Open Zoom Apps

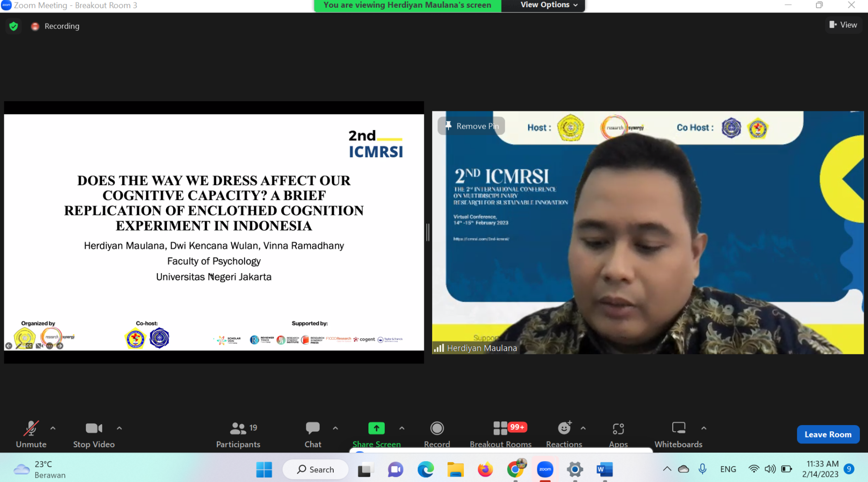point(618,435)
